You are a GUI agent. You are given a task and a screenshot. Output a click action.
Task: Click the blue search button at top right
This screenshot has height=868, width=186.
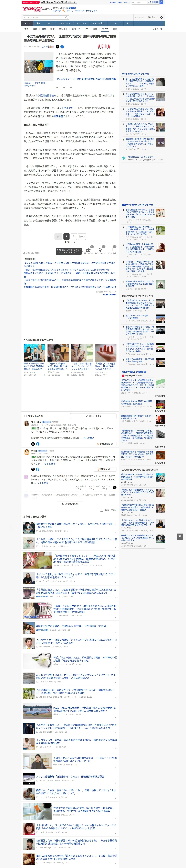click(x=161, y=2)
